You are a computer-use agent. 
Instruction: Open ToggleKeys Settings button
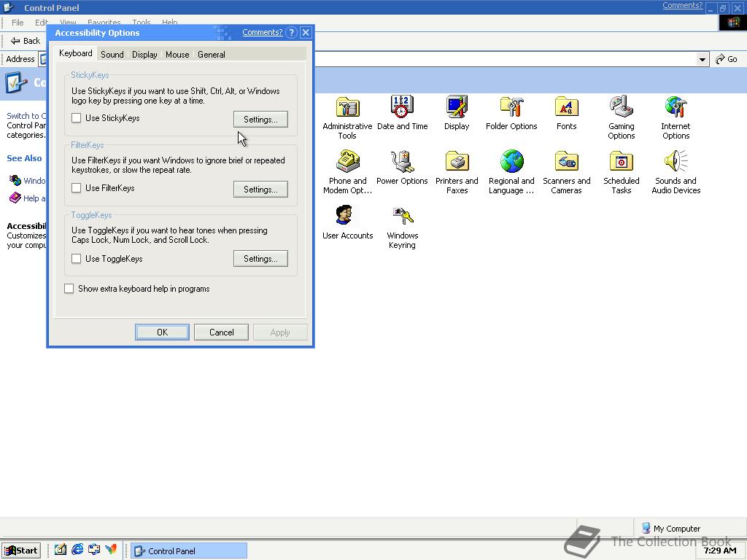260,259
